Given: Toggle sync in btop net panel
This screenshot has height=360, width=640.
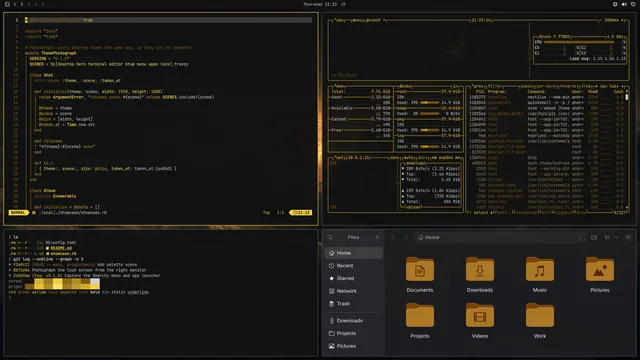Looking at the screenshot, I should pyautogui.click(x=395, y=158).
